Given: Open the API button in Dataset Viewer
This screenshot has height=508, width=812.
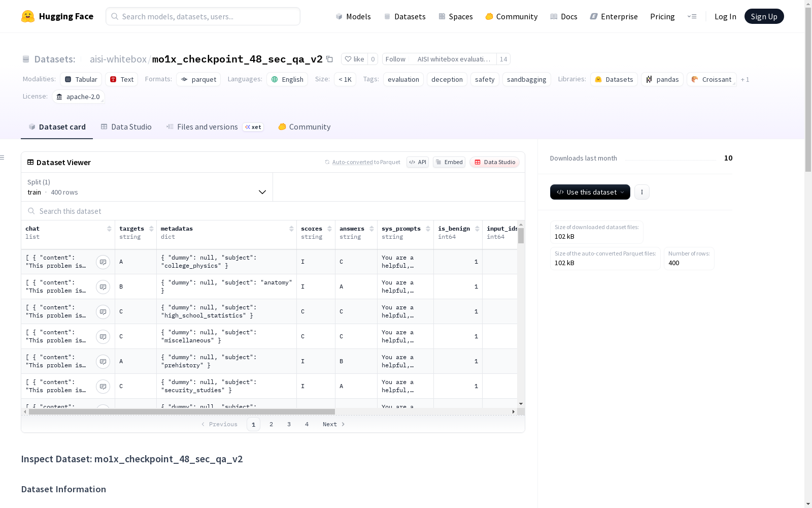Looking at the screenshot, I should tap(418, 162).
